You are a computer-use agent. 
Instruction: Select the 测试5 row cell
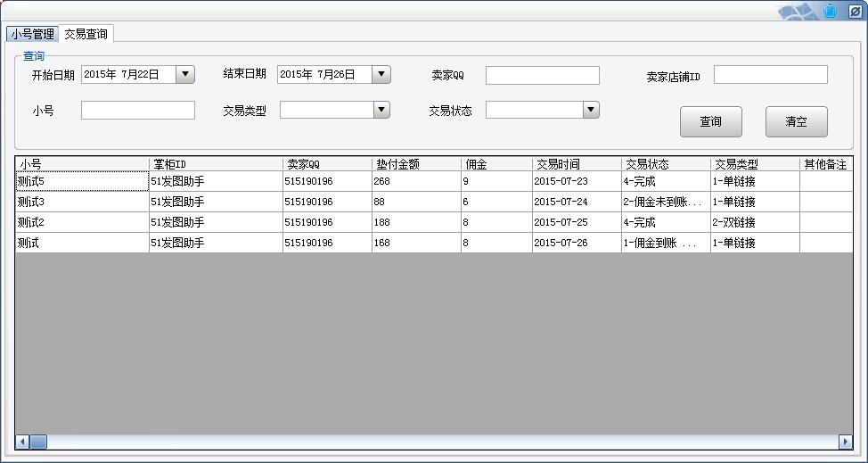click(82, 181)
